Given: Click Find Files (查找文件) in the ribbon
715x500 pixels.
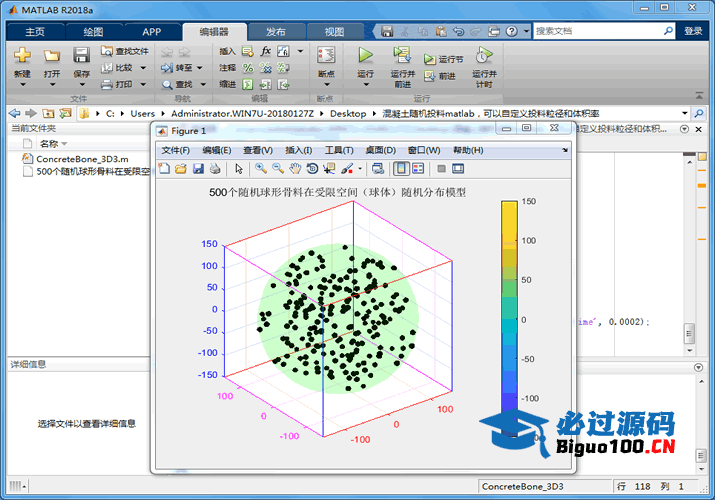Looking at the screenshot, I should (125, 51).
